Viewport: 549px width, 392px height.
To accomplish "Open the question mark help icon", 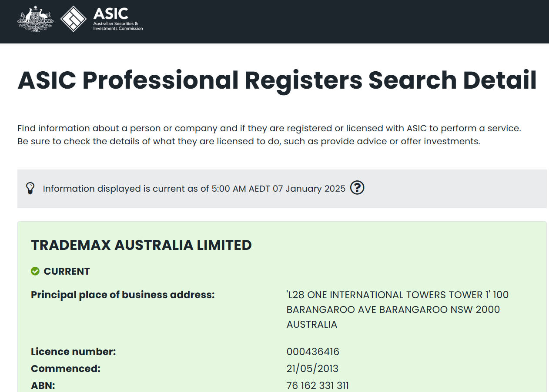I will [357, 188].
